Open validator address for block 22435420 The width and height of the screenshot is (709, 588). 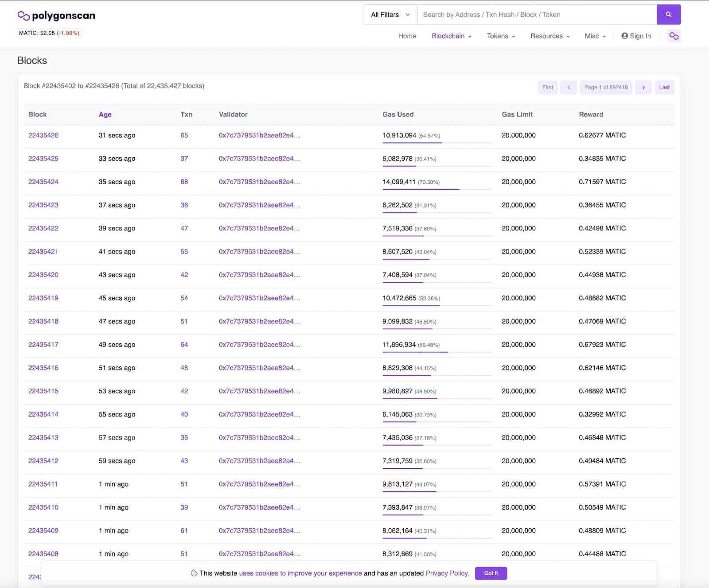(259, 275)
